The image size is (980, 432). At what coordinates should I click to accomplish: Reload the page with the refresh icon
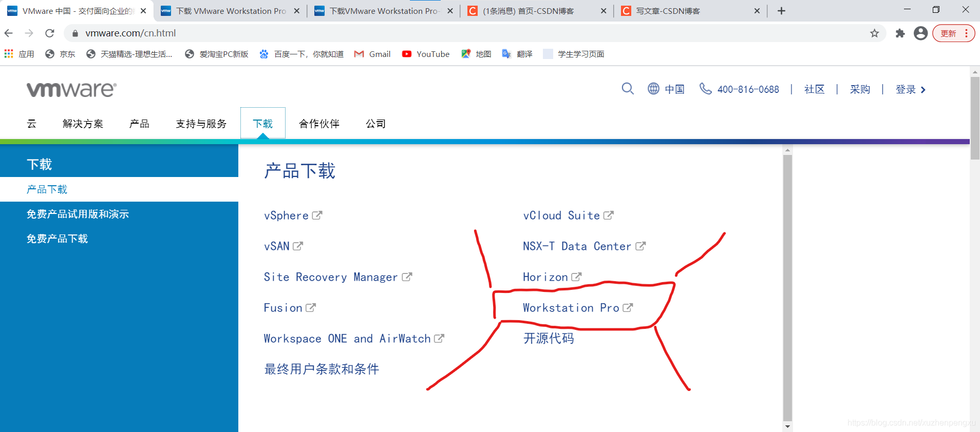(x=50, y=33)
